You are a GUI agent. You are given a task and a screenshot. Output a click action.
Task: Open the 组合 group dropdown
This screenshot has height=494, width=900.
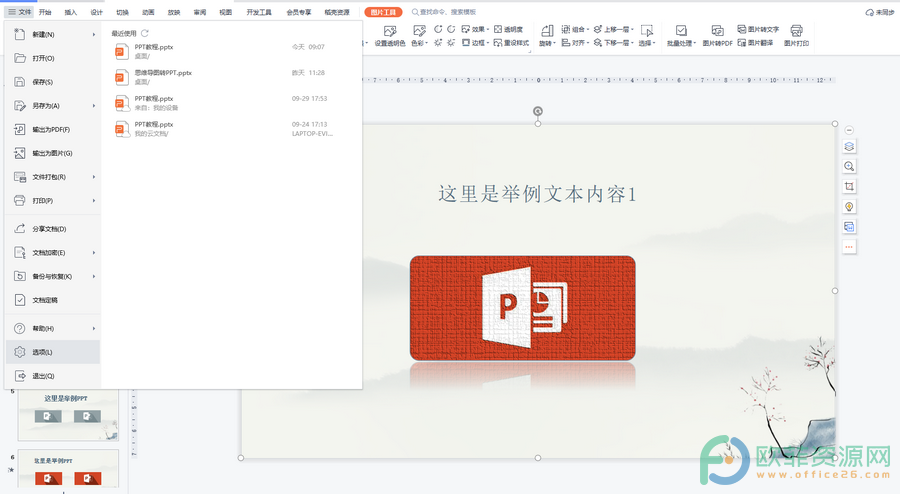(x=575, y=29)
